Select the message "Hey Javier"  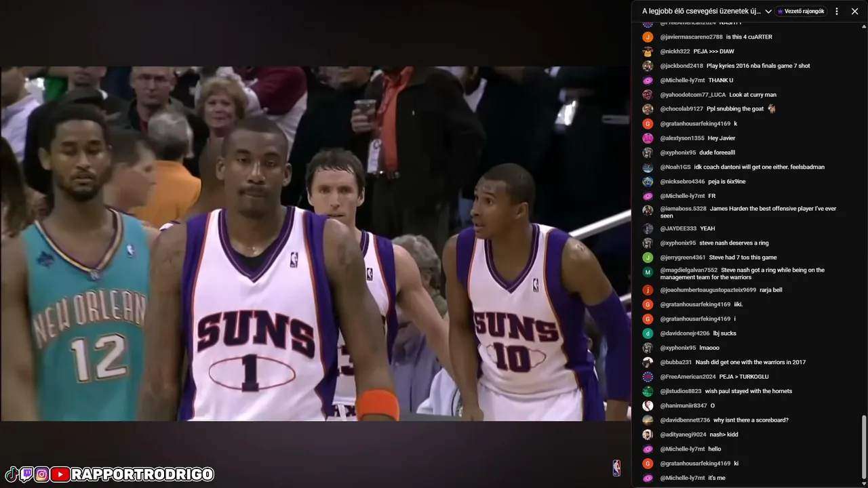pyautogui.click(x=722, y=138)
